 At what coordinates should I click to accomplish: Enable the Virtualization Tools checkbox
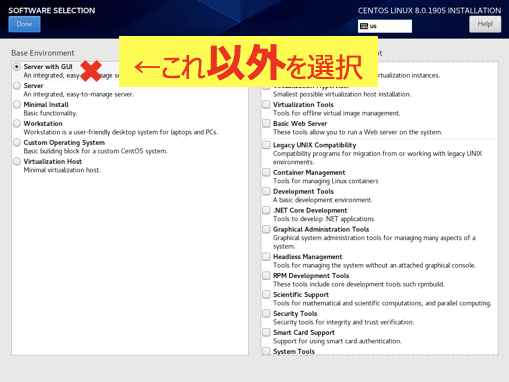(x=266, y=105)
